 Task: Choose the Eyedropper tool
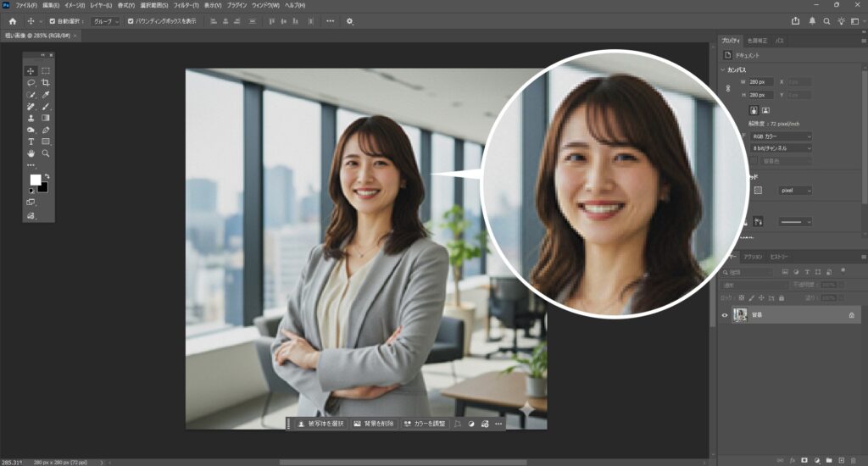(46, 95)
